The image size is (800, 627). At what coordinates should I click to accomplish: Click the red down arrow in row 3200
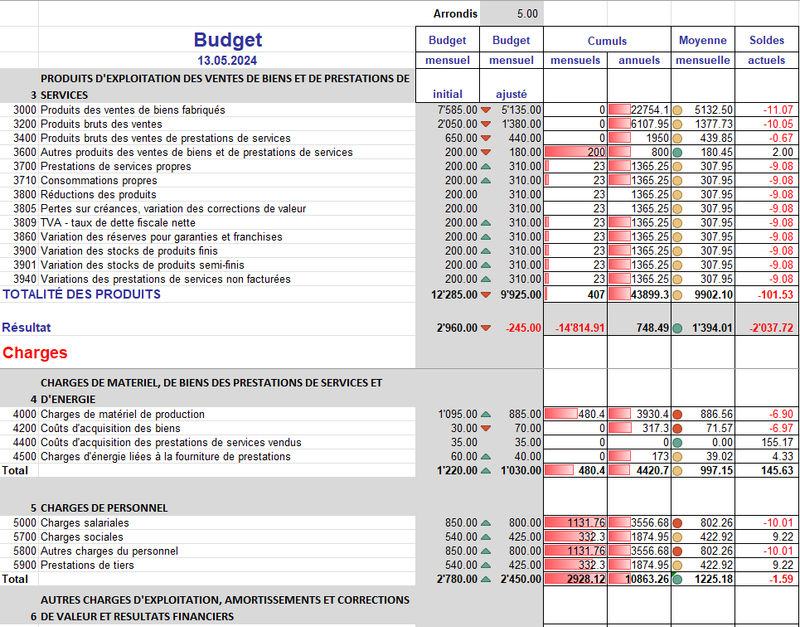tap(486, 124)
